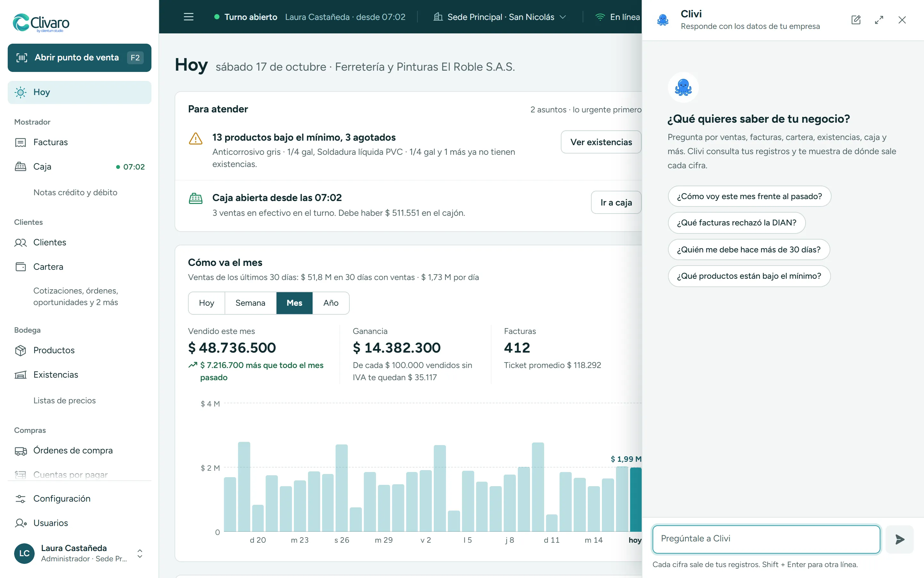
Task: Switch chart period to Semana
Action: click(250, 303)
